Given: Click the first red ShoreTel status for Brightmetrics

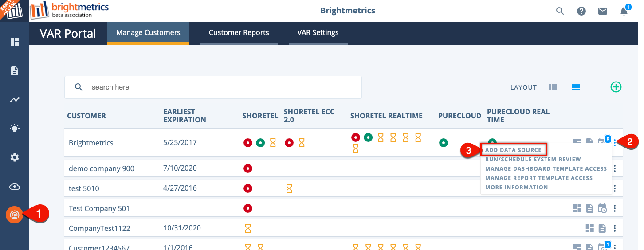Looking at the screenshot, I should tap(248, 143).
